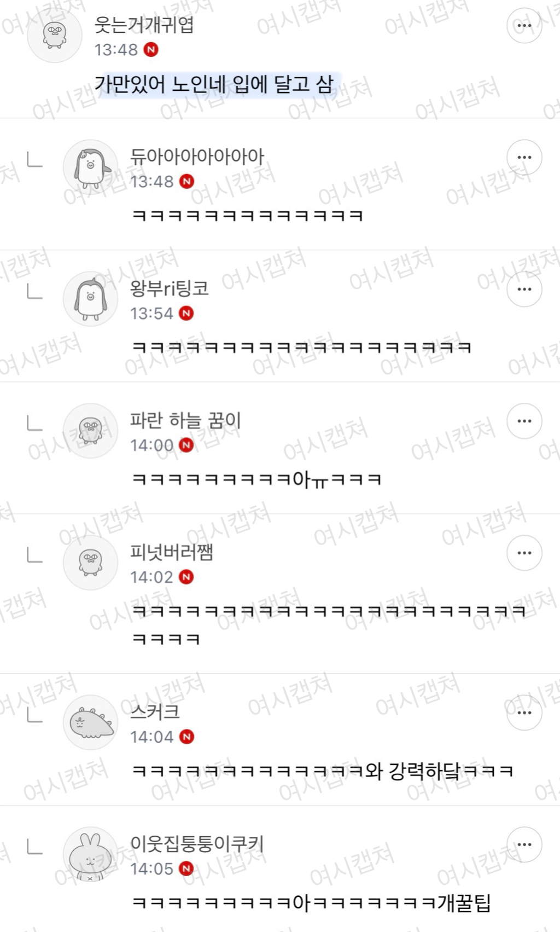Open more options for 듀아아아아아아아 reply
Image resolution: width=560 pixels, height=932 pixels.
(x=524, y=158)
